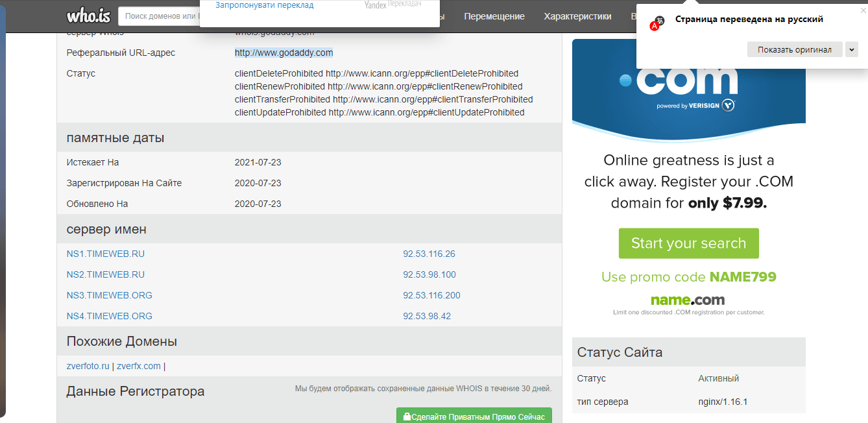Open similar domain zverfoto.ru
Image resolution: width=868 pixels, height=423 pixels.
(88, 366)
